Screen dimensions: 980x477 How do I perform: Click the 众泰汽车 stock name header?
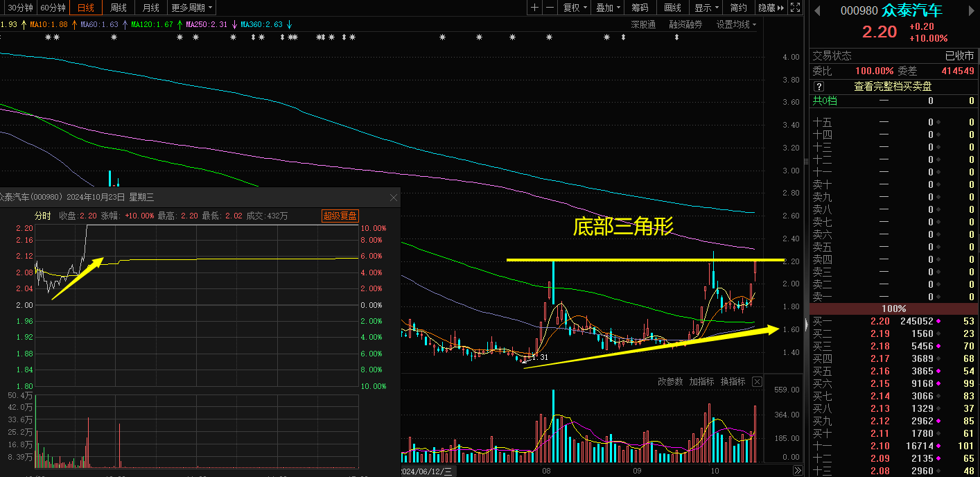(x=912, y=10)
